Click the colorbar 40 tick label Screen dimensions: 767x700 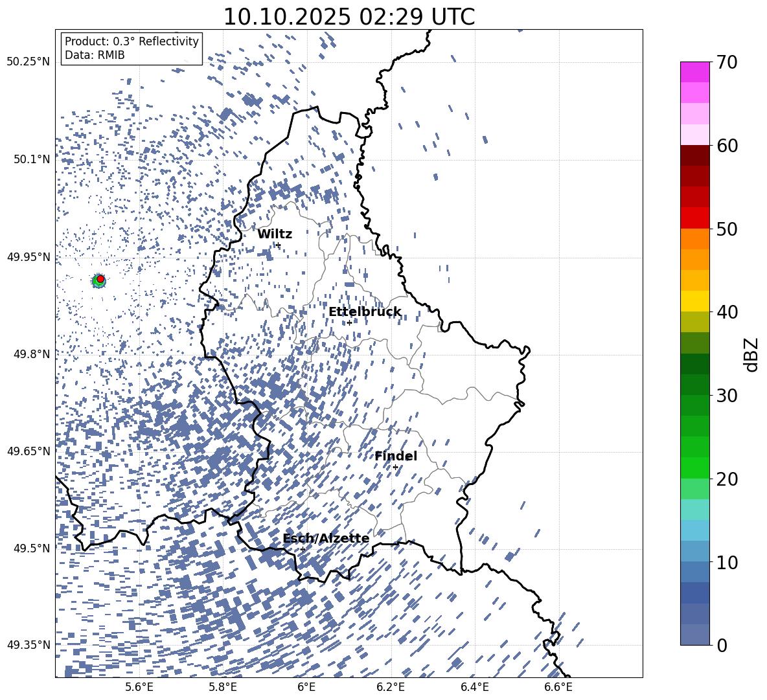click(727, 312)
